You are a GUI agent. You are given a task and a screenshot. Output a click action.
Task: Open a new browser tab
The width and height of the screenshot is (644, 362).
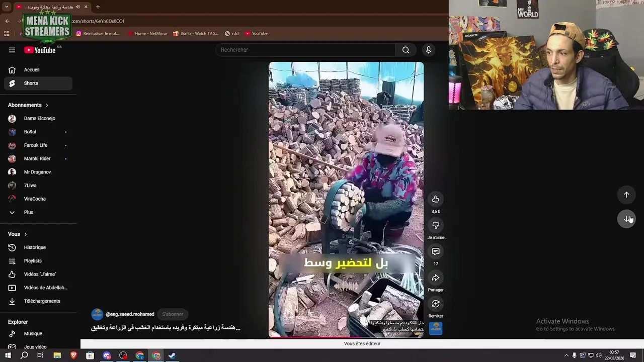coord(98,7)
